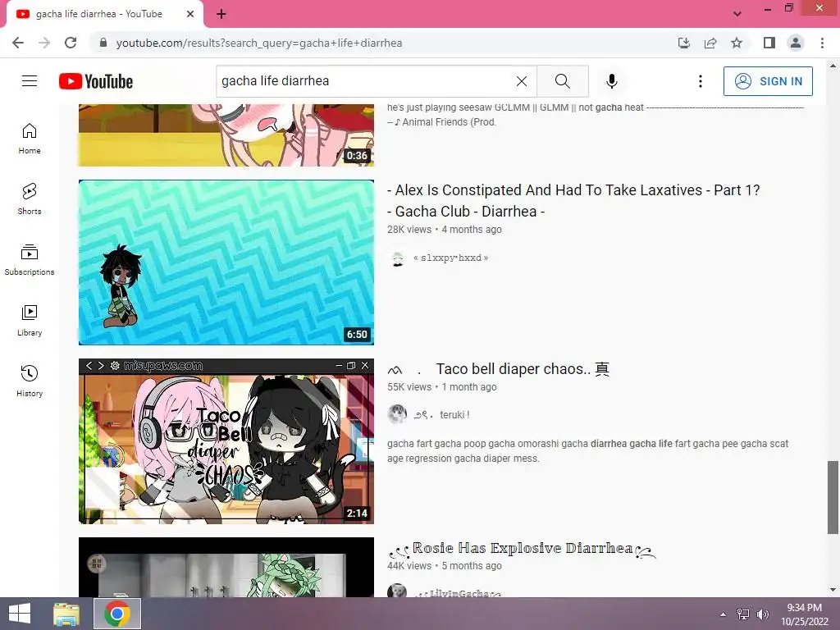The image size is (840, 630).
Task: Bookmark this page with the star
Action: tap(737, 43)
